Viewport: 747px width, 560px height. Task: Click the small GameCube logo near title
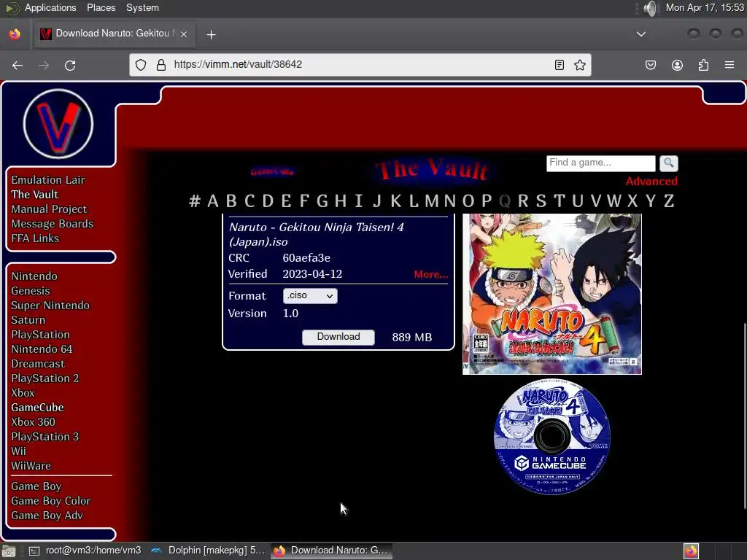click(x=272, y=171)
